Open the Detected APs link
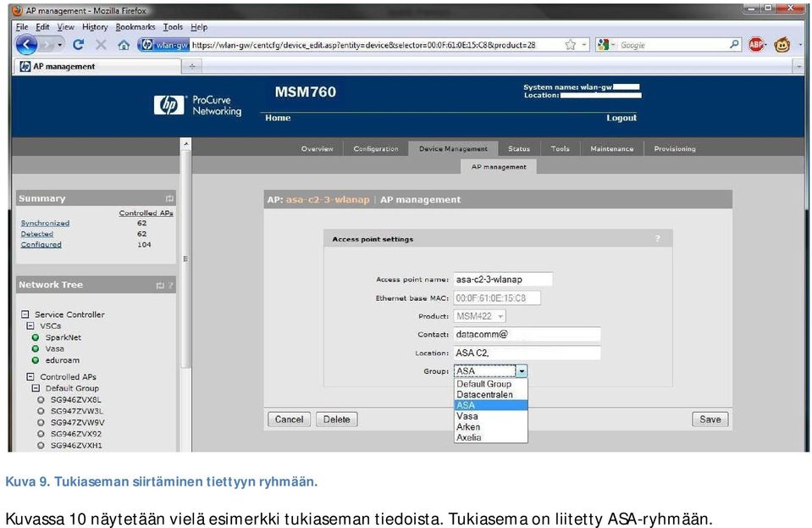 36,234
